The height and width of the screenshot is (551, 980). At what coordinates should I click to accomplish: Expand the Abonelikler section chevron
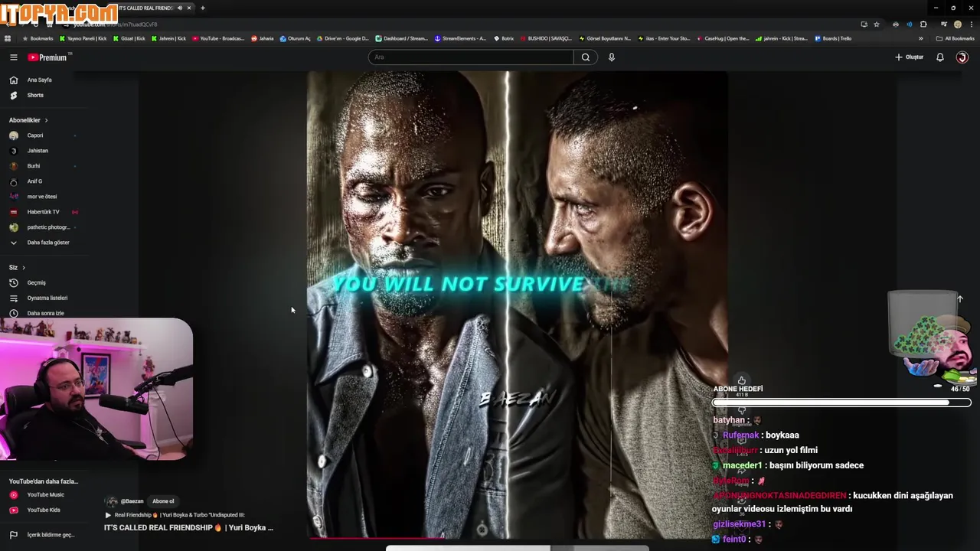click(46, 120)
